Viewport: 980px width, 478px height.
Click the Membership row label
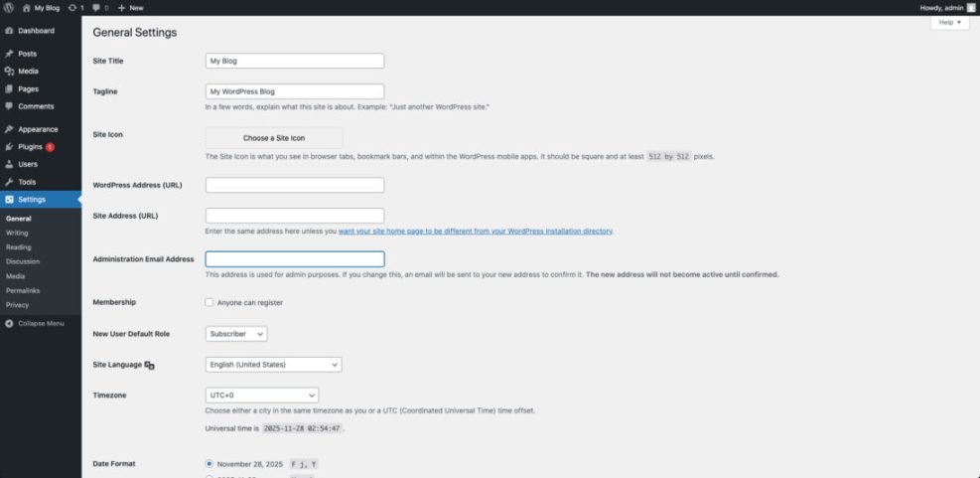click(114, 302)
